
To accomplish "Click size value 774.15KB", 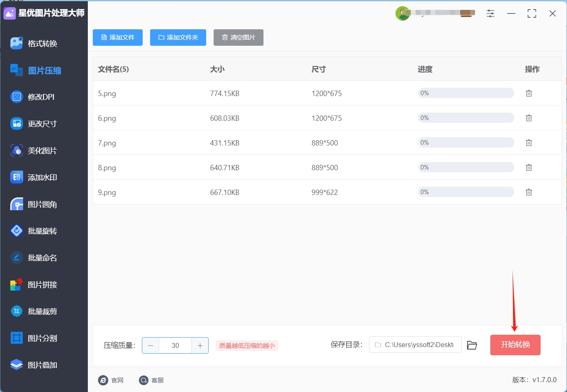I will point(225,94).
